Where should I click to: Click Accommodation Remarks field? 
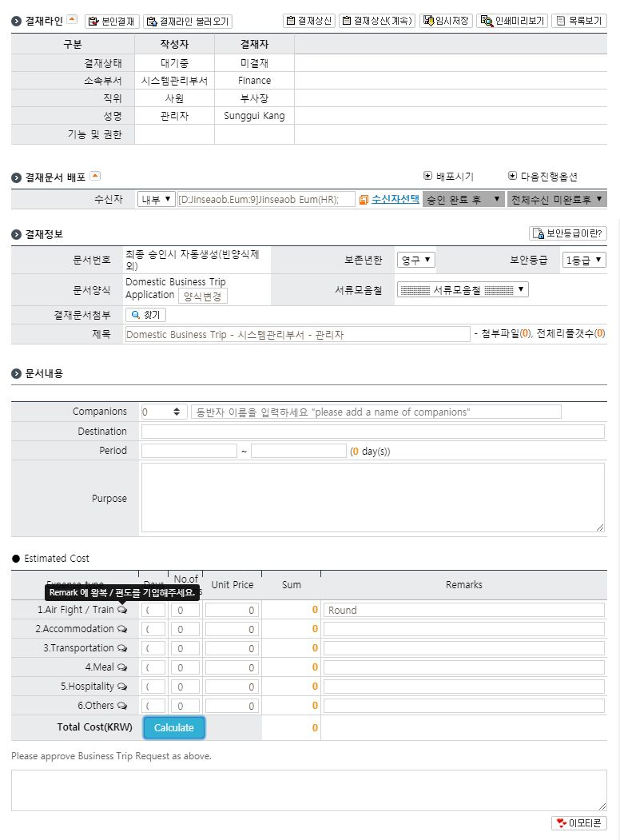tap(463, 630)
